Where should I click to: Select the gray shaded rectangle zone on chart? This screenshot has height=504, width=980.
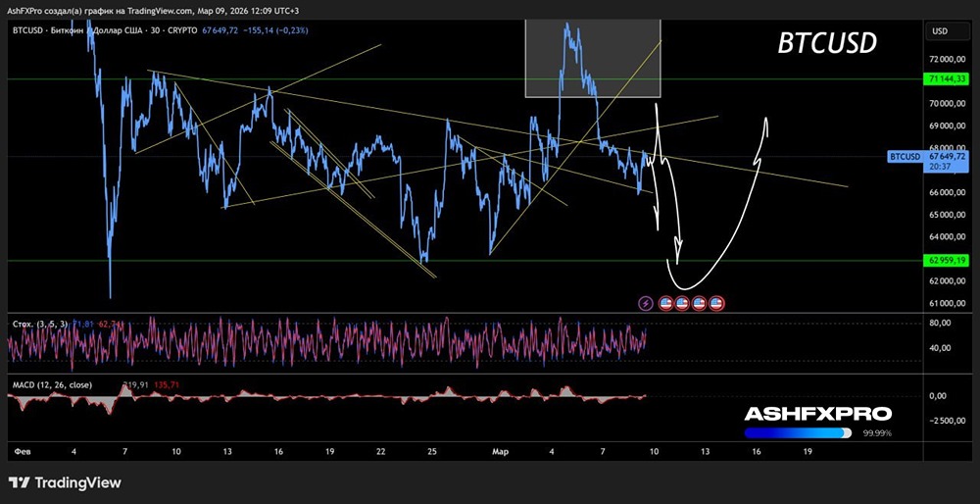593,58
